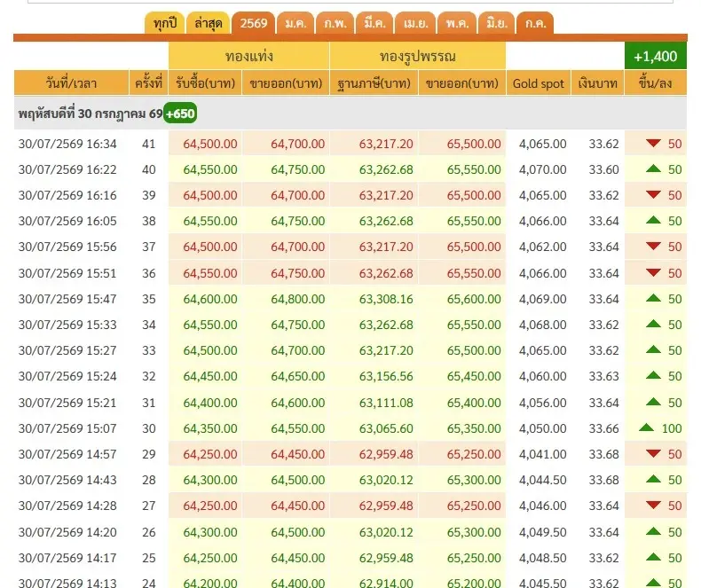Click timestamp 30/07/2569 15:47

[67, 299]
